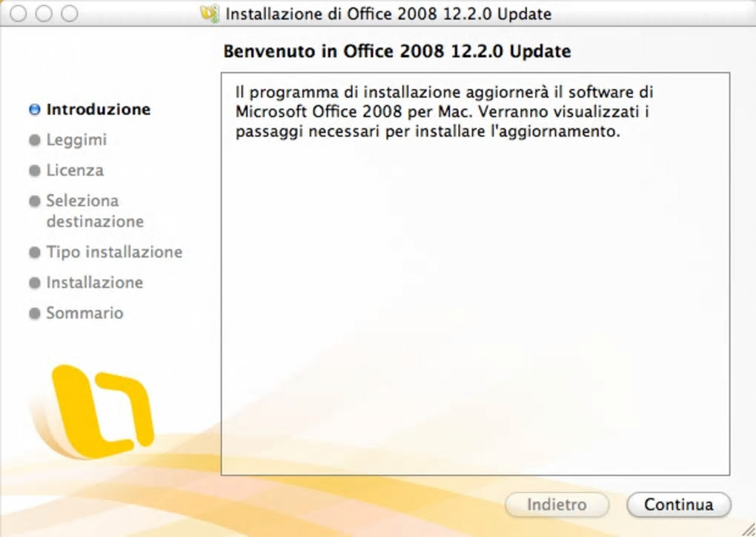Click the Benvenuto in Office 2008 heading
The height and width of the screenshot is (537, 756).
tap(397, 51)
